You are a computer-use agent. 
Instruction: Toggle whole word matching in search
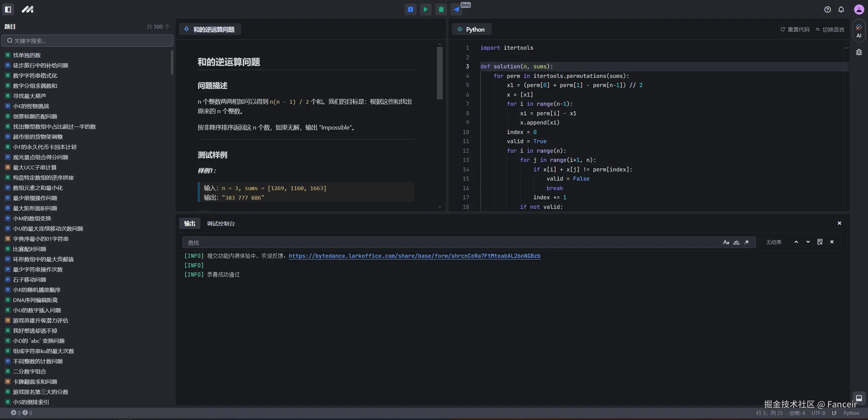(736, 242)
